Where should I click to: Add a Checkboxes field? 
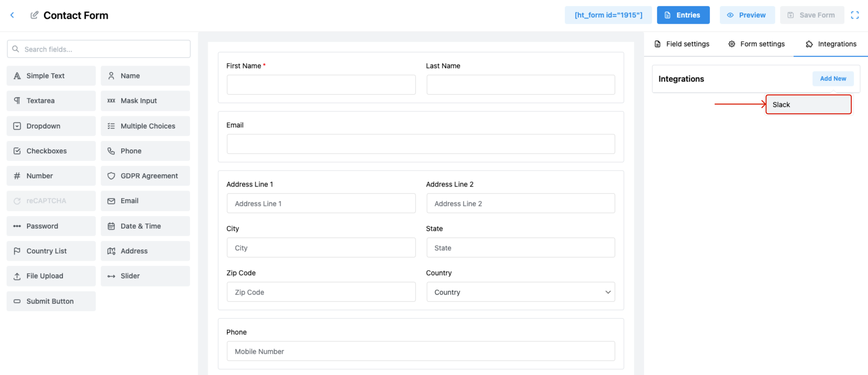click(51, 151)
